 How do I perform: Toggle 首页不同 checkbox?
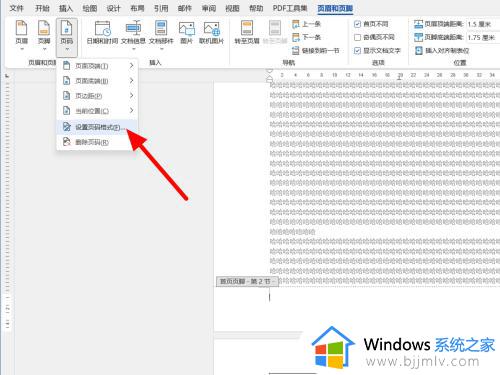[357, 24]
